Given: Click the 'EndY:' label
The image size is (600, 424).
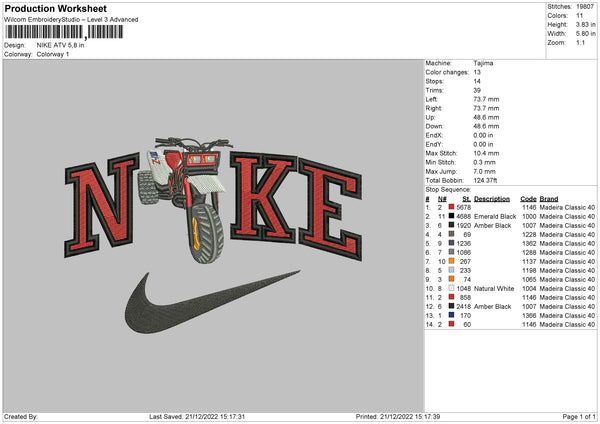Looking at the screenshot, I should click(434, 144).
